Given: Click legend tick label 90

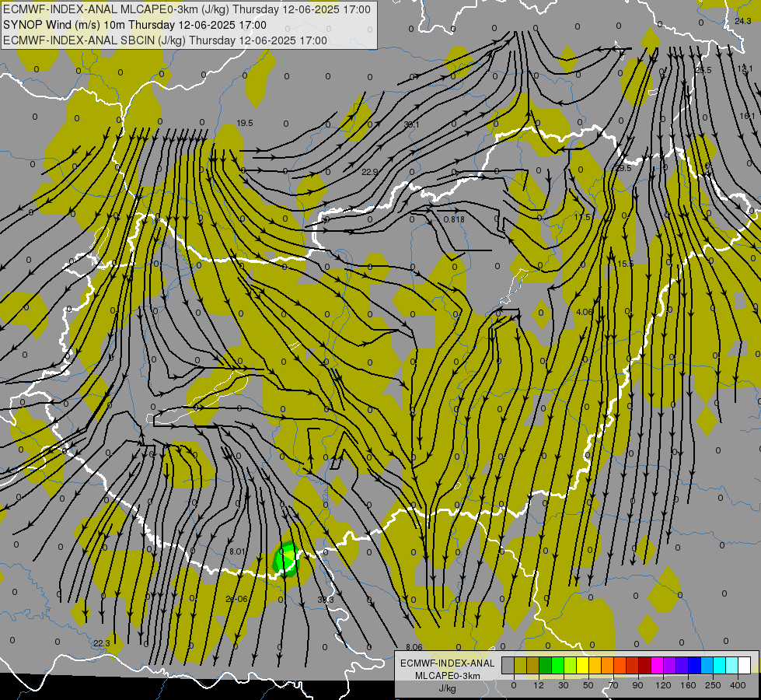Looking at the screenshot, I should tap(637, 685).
